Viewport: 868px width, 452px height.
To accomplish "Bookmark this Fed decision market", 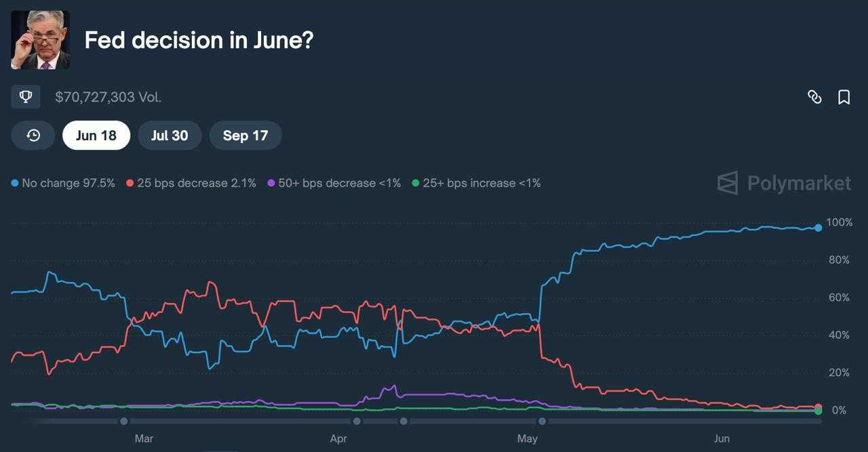I will 844,97.
